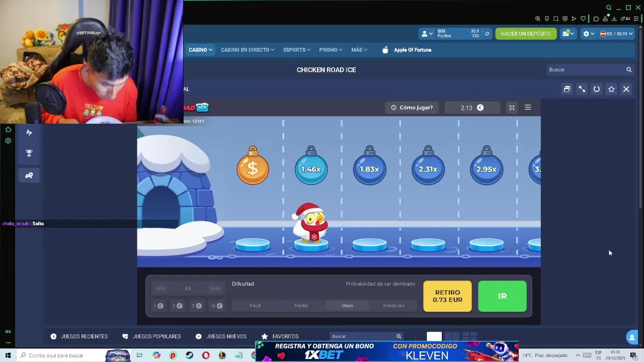Open the user account dropdown

pyautogui.click(x=427, y=34)
